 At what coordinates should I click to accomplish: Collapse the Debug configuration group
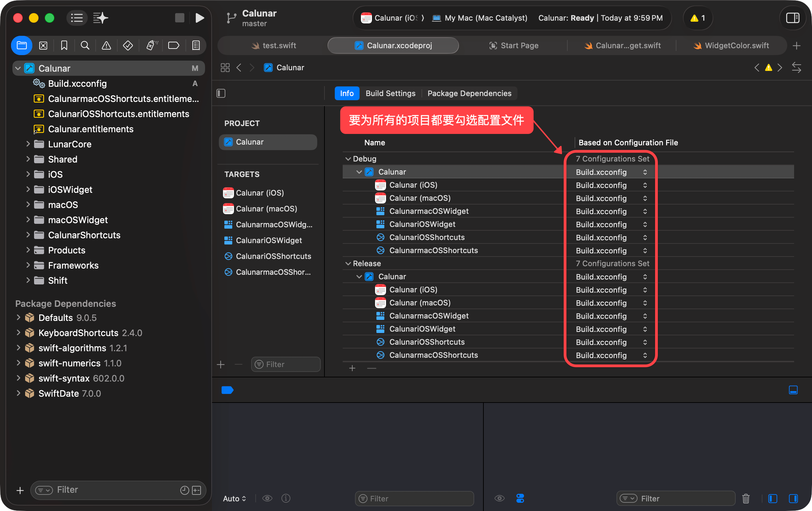tap(348, 159)
